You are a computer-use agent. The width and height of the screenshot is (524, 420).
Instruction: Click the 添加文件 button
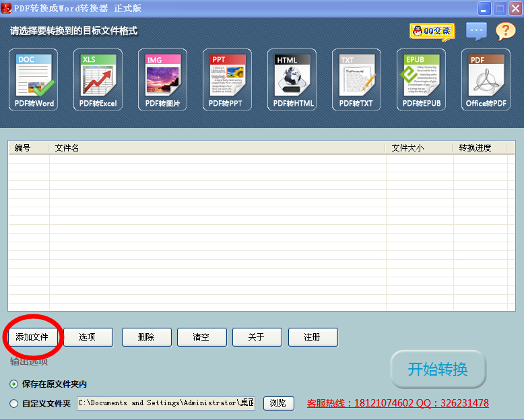pyautogui.click(x=32, y=337)
